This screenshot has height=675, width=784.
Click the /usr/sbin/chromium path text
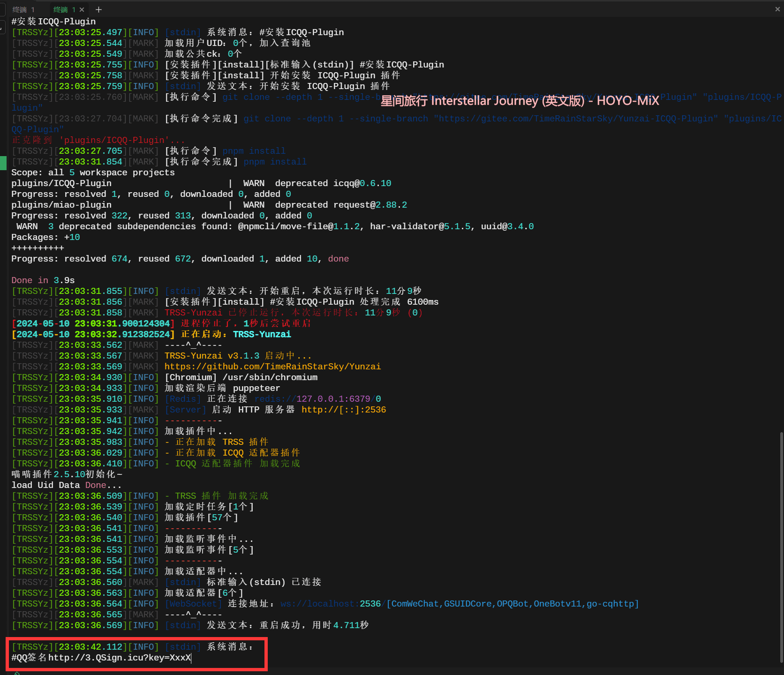pos(270,377)
